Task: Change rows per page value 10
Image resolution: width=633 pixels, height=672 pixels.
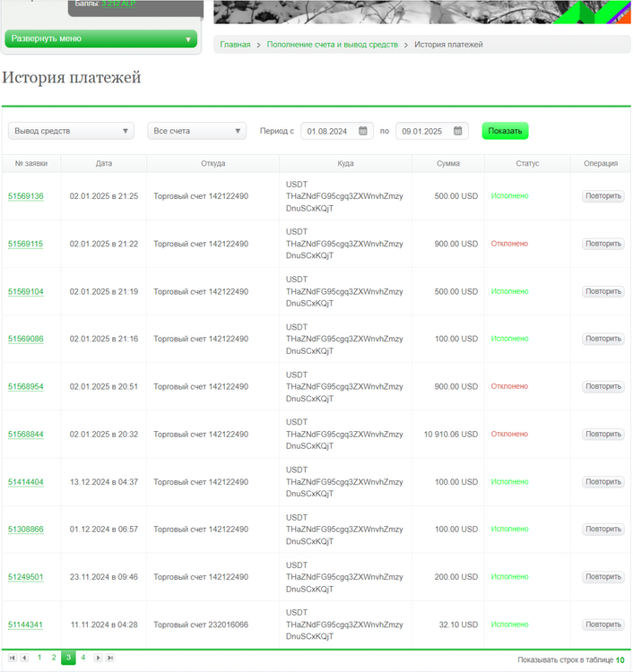Action: pyautogui.click(x=620, y=660)
